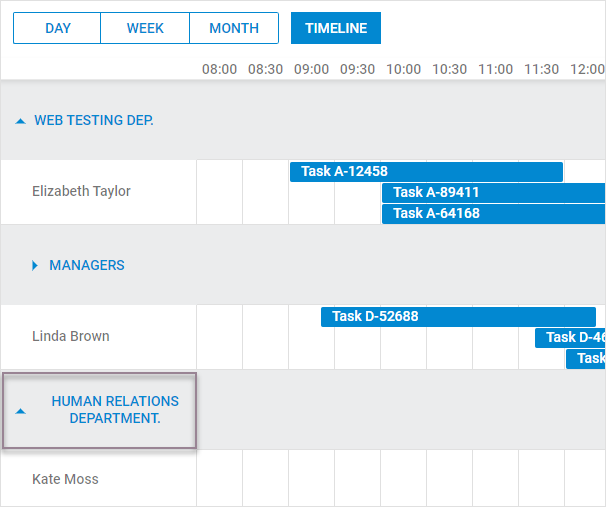
Task: Select the Linda Brown row label
Action: click(71, 336)
